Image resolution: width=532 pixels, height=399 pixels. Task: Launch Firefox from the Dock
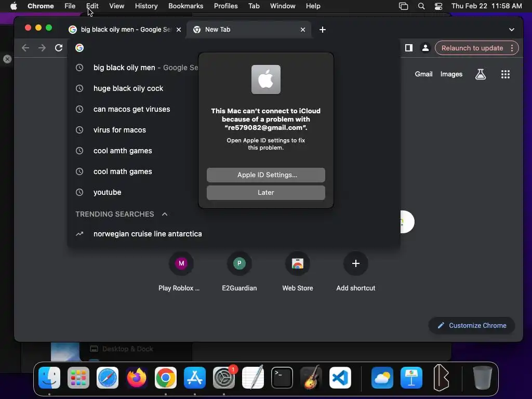pyautogui.click(x=137, y=378)
